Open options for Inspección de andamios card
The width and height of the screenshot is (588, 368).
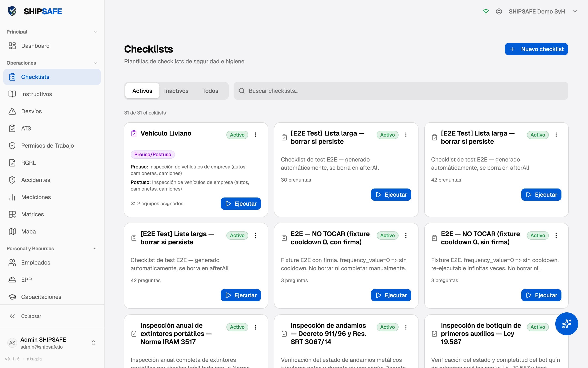pos(406,327)
